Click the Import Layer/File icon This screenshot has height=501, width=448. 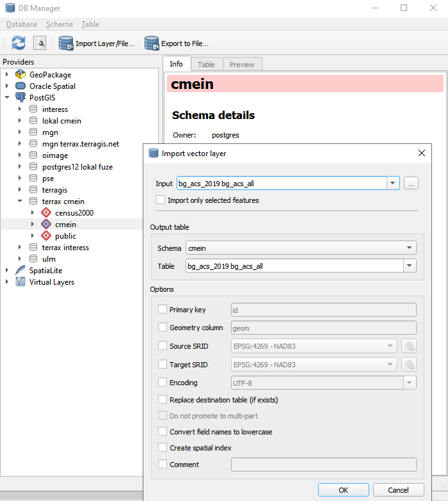pos(66,43)
